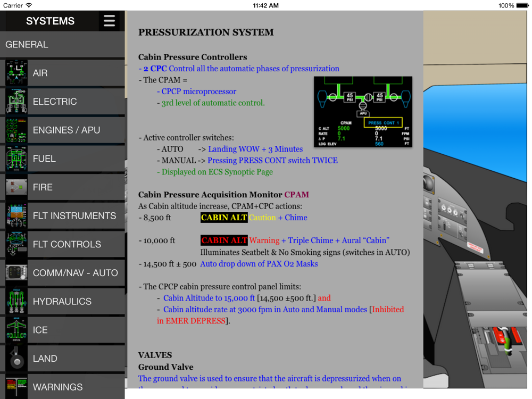Open the LAND menu label

tap(45, 358)
